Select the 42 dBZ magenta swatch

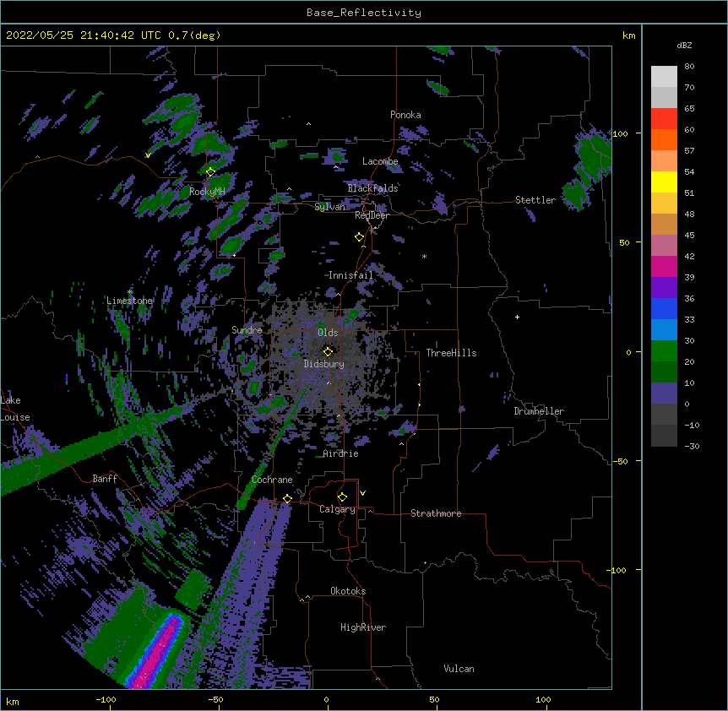click(x=664, y=266)
